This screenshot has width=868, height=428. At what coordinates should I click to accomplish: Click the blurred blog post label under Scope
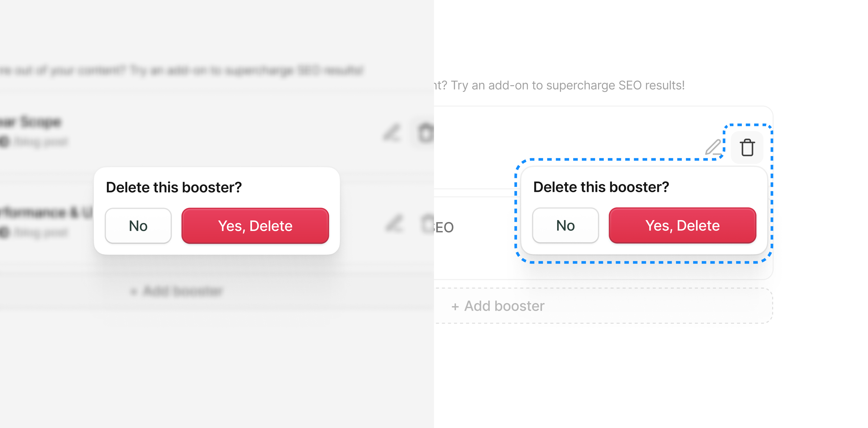tap(40, 142)
